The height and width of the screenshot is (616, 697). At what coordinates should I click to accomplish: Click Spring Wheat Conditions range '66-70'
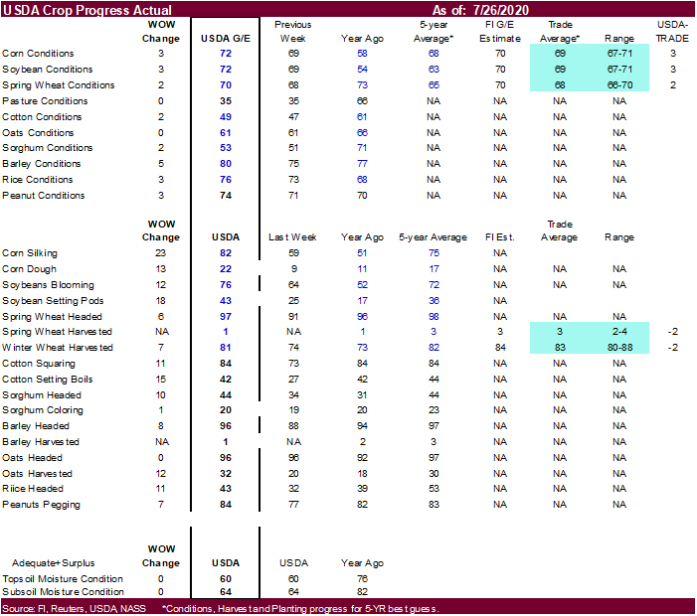[x=619, y=85]
